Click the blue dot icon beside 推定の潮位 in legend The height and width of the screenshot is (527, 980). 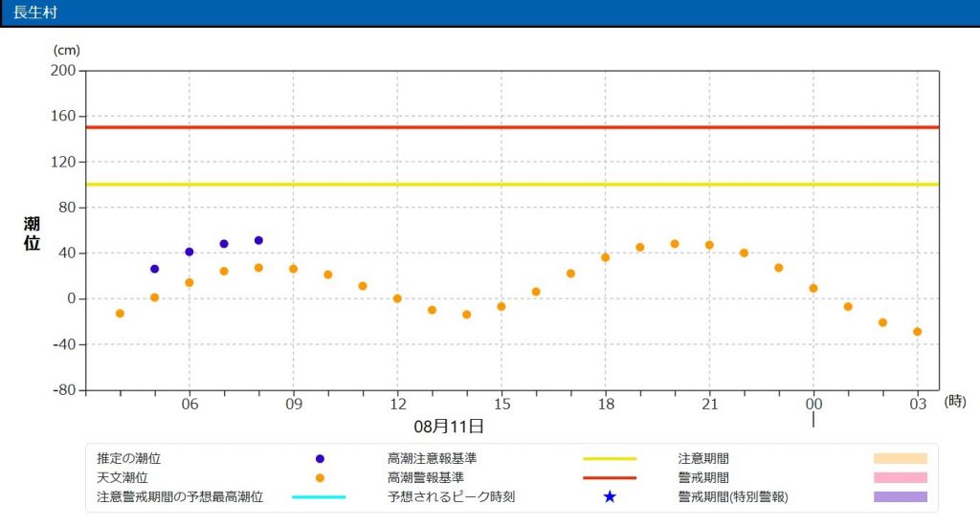coord(320,459)
